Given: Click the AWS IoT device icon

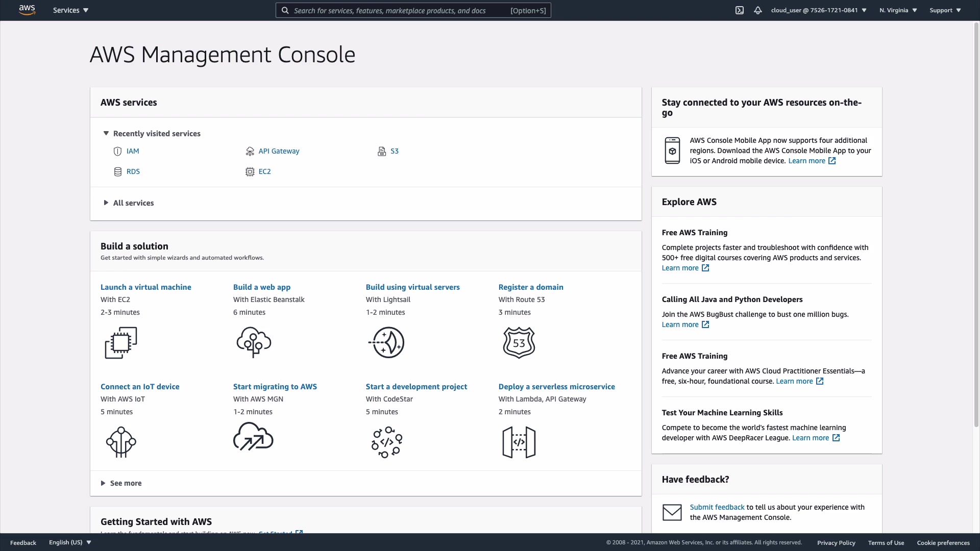Looking at the screenshot, I should 121,442.
